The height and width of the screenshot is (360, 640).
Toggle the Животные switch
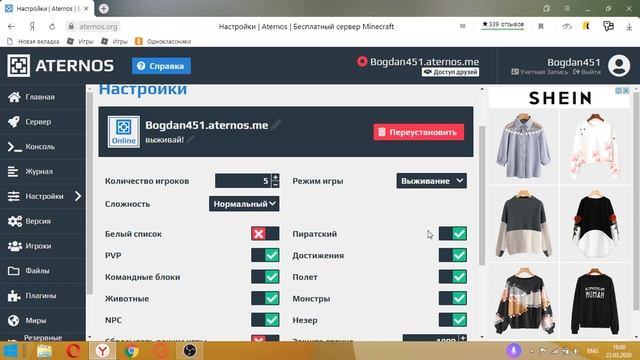(265, 298)
